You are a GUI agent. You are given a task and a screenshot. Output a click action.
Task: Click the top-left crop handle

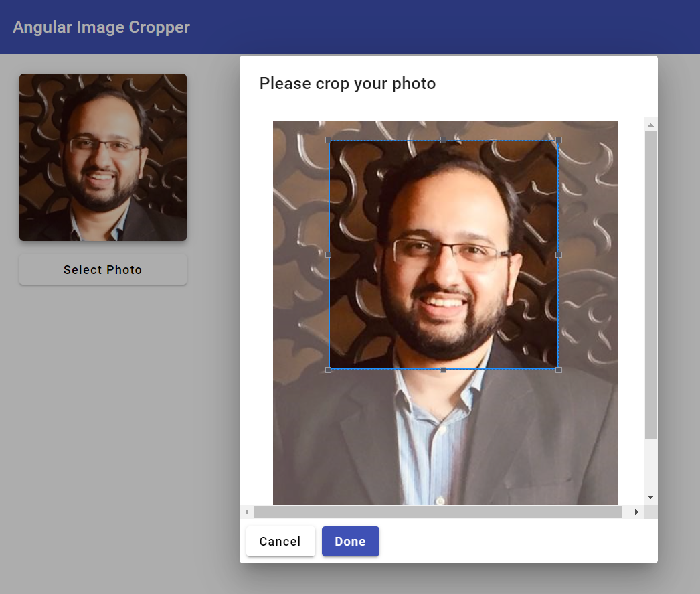(x=328, y=140)
